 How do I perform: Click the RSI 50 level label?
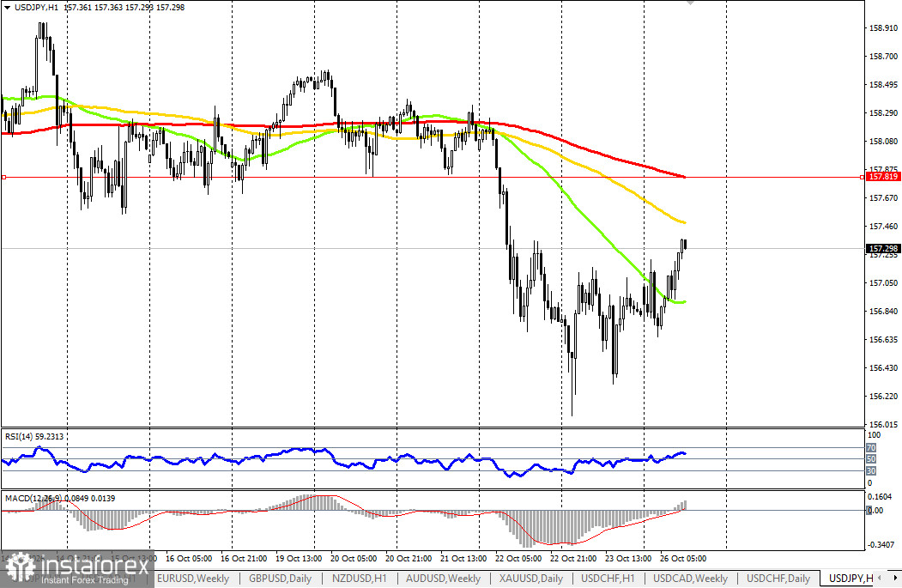871,459
